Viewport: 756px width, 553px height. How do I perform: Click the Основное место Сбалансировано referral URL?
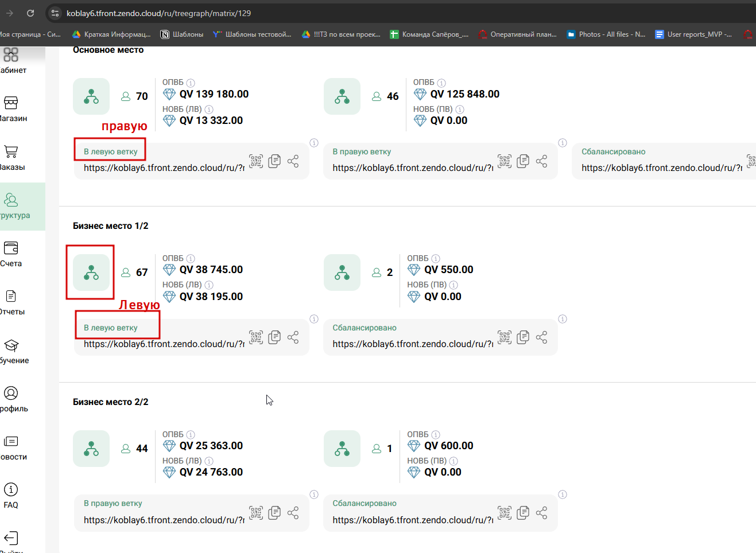pyautogui.click(x=662, y=168)
